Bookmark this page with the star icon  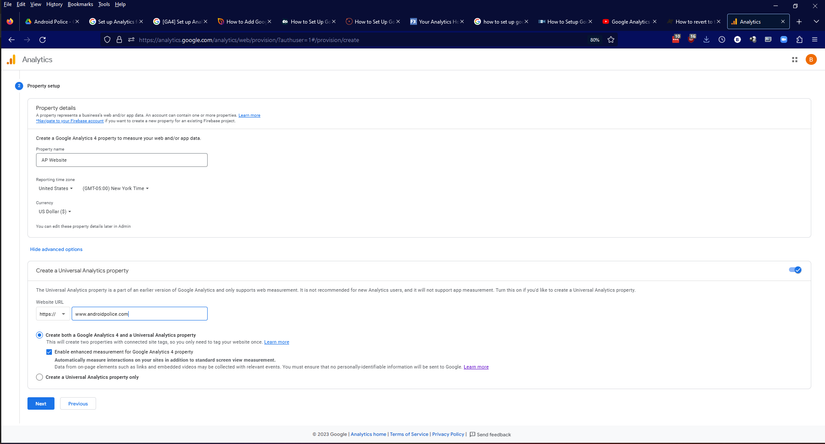coord(611,39)
